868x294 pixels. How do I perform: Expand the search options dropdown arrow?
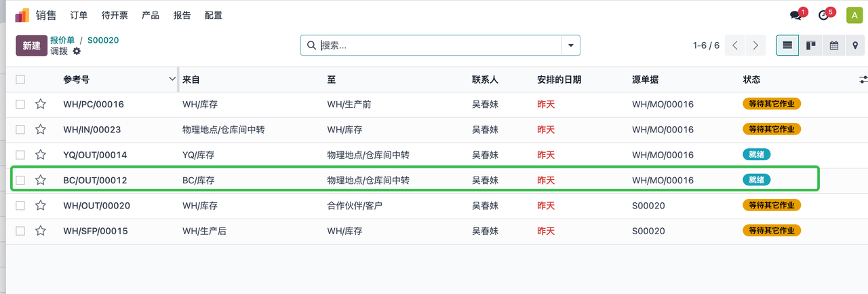[570, 45]
